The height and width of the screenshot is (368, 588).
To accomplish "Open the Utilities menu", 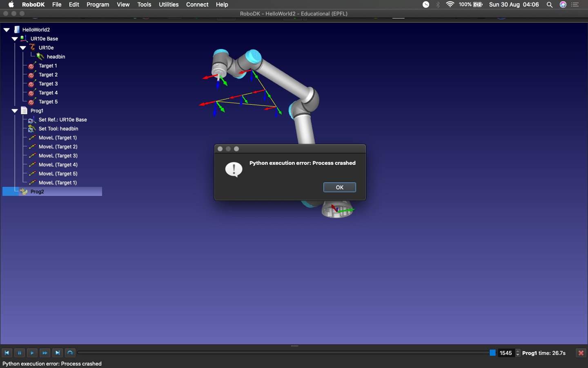I will (x=168, y=4).
